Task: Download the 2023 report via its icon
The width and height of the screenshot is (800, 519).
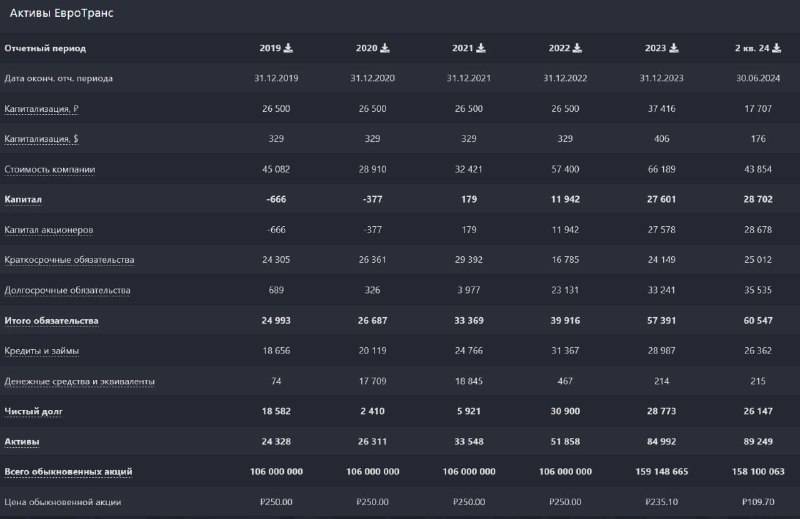Action: (674, 48)
